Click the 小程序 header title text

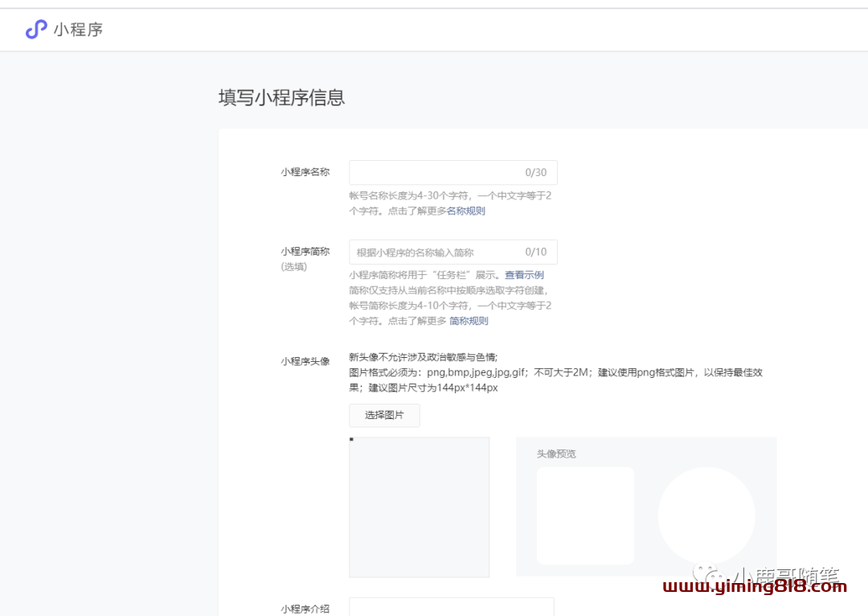point(78,31)
